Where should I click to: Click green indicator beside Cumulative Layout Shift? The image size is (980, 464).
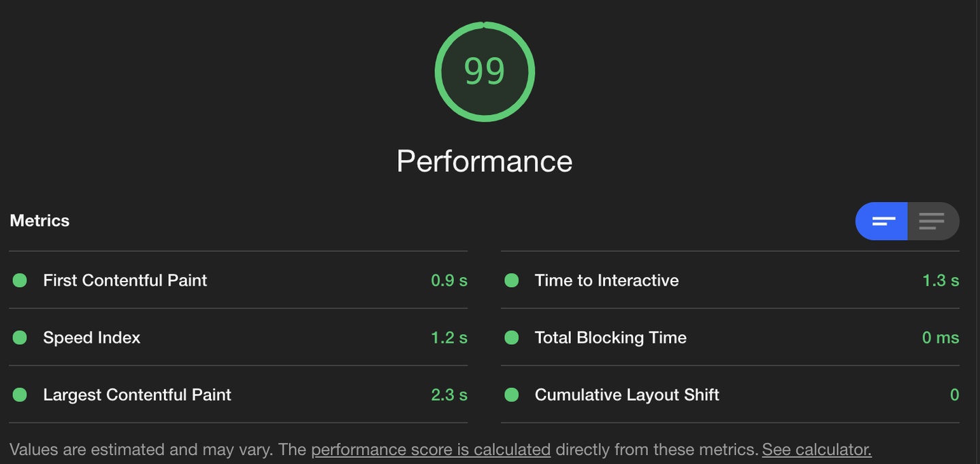[x=512, y=395]
